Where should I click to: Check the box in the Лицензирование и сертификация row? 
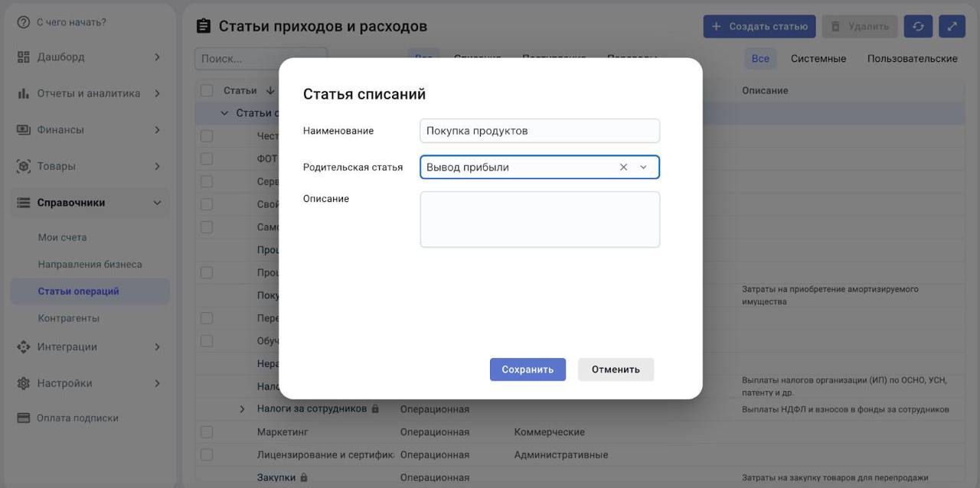207,455
